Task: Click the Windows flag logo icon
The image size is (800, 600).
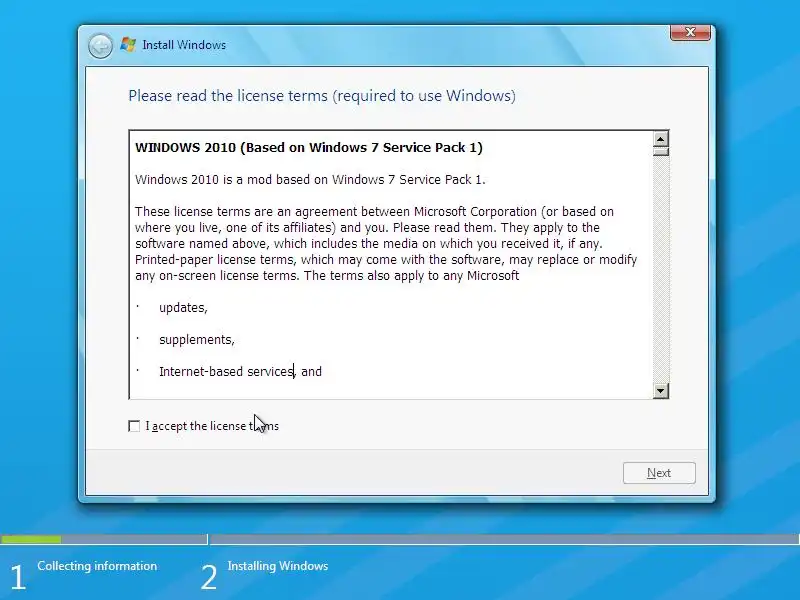Action: click(128, 45)
